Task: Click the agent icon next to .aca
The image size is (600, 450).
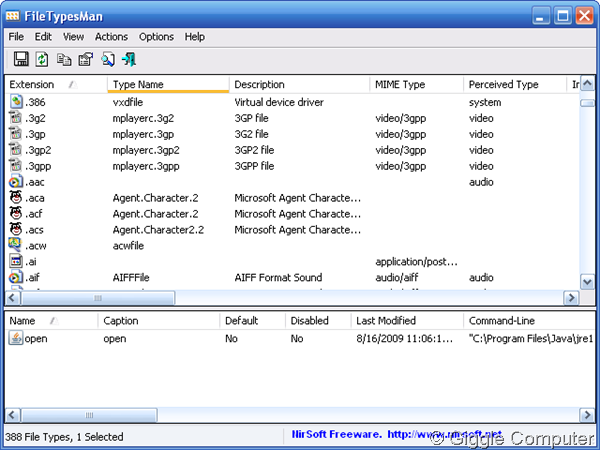Action: (16, 197)
